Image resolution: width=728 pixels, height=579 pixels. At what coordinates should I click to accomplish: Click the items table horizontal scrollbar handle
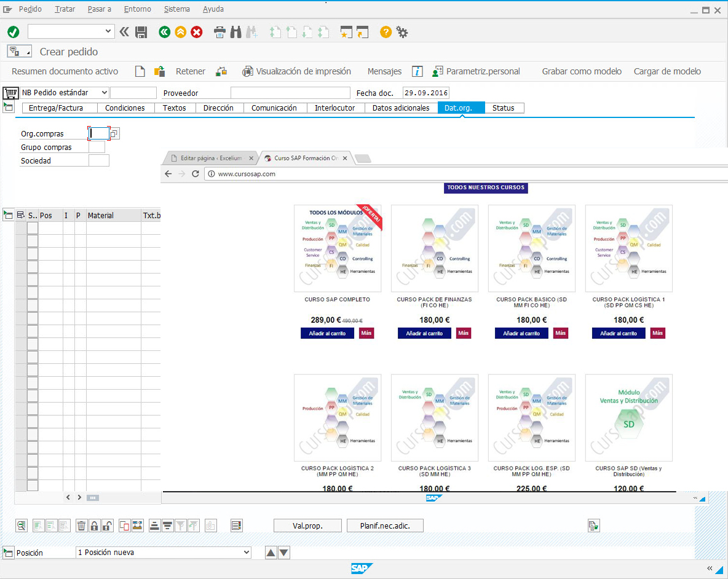point(93,498)
